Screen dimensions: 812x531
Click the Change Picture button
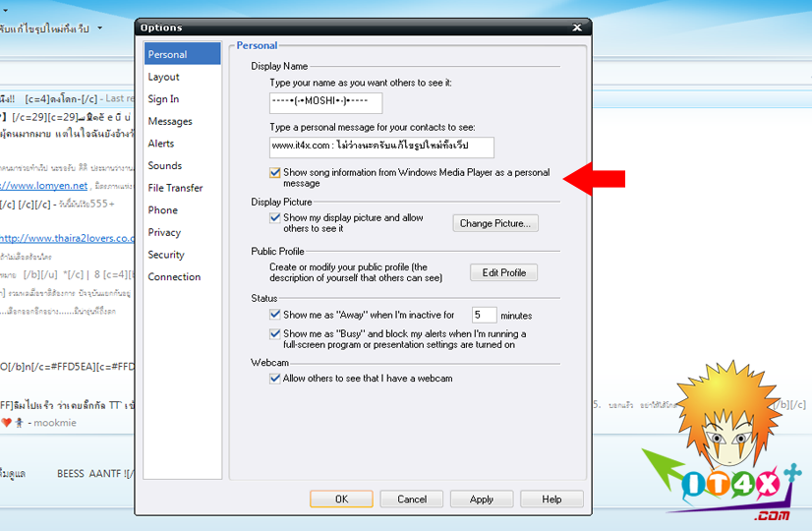(495, 223)
